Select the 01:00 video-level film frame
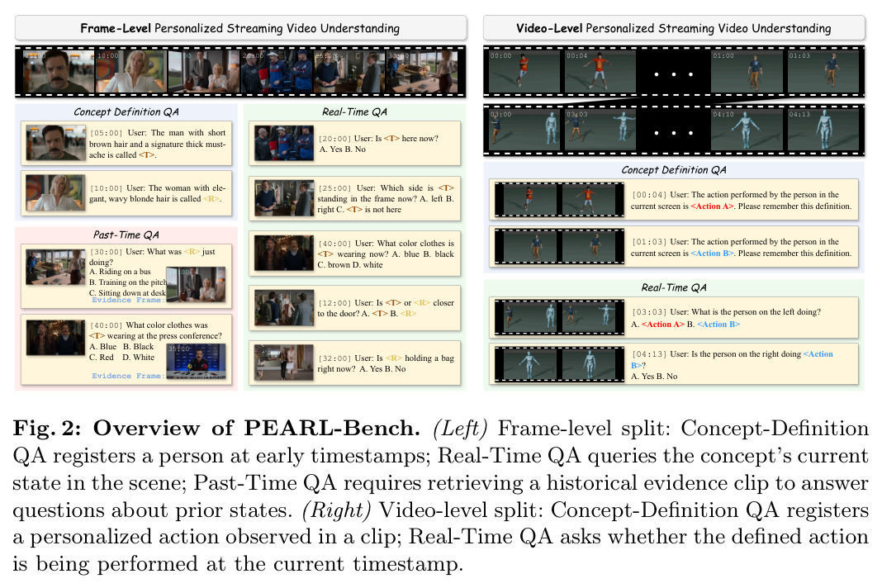Image resolution: width=882 pixels, height=588 pixels. tap(747, 72)
